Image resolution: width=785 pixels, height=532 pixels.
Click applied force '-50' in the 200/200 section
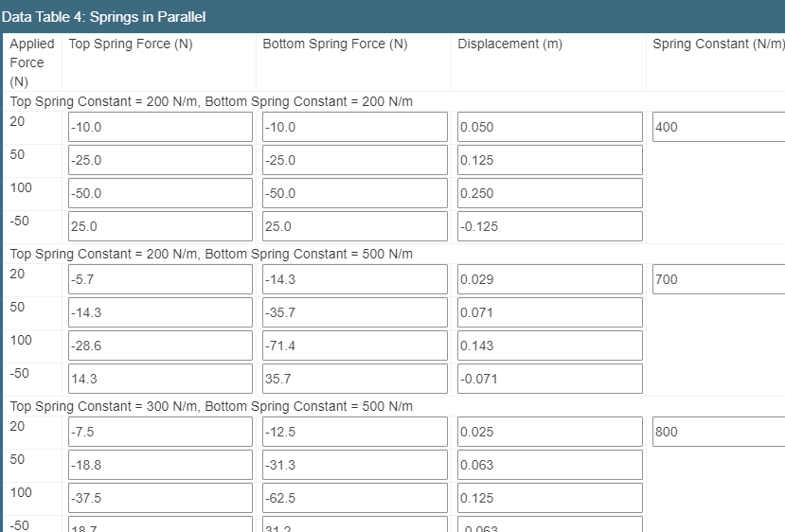click(20, 221)
